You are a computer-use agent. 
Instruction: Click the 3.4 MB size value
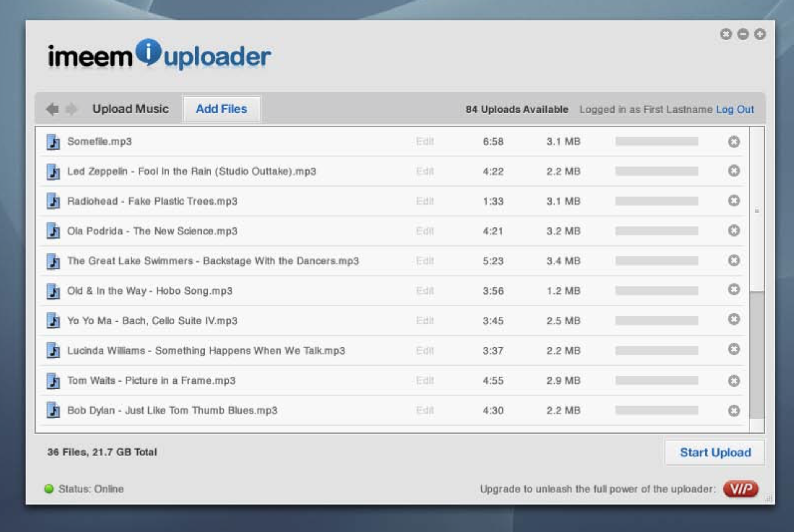pos(563,261)
